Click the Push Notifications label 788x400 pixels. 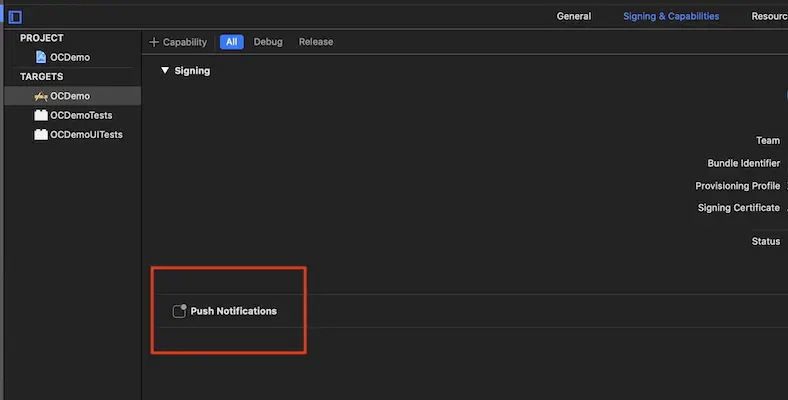234,311
